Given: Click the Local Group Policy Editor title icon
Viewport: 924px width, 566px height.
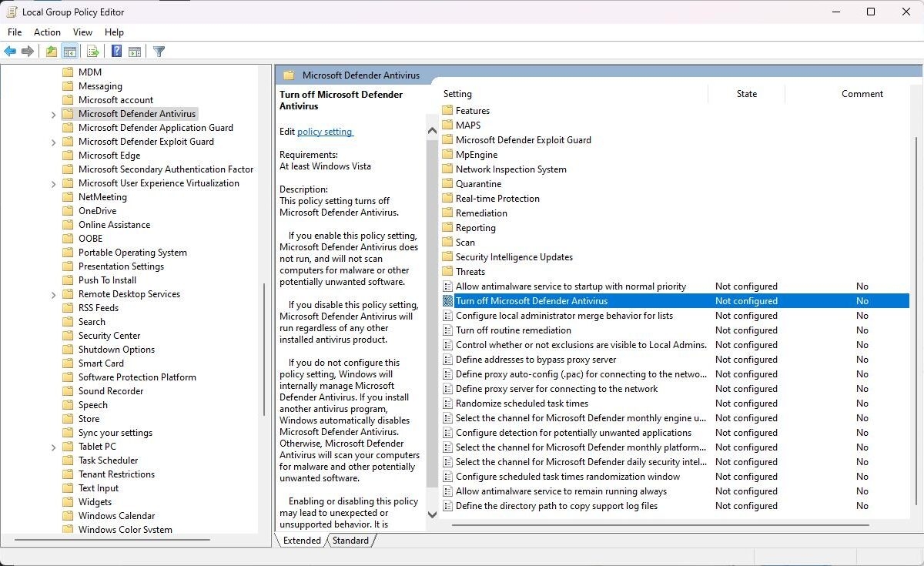Looking at the screenshot, I should pos(11,12).
